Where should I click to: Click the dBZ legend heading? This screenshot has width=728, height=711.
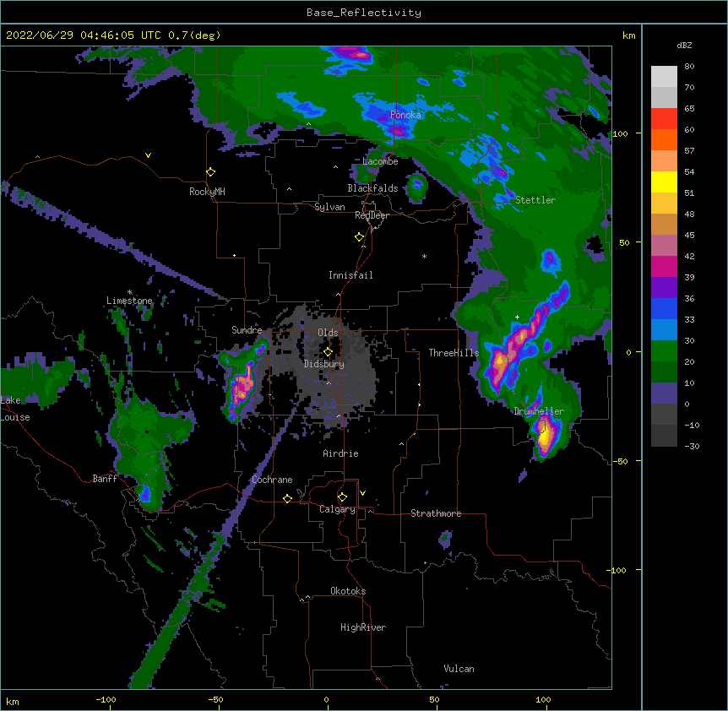click(x=684, y=46)
